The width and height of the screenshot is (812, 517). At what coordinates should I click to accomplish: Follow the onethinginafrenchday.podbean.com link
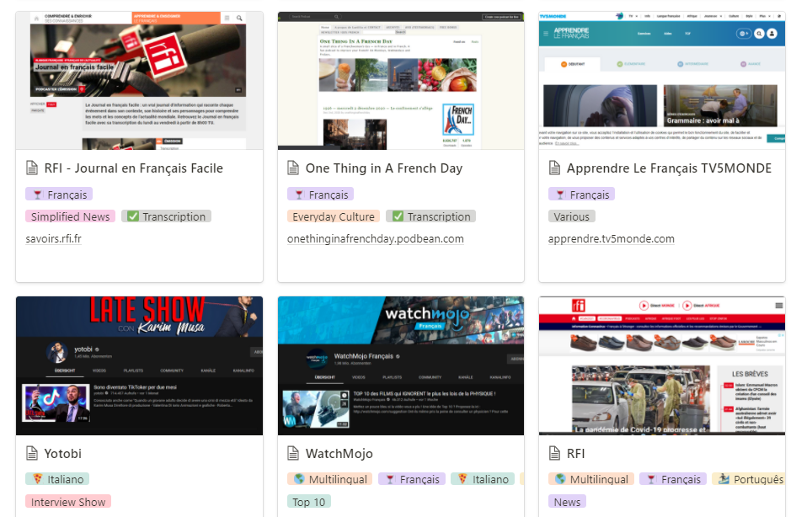[376, 238]
